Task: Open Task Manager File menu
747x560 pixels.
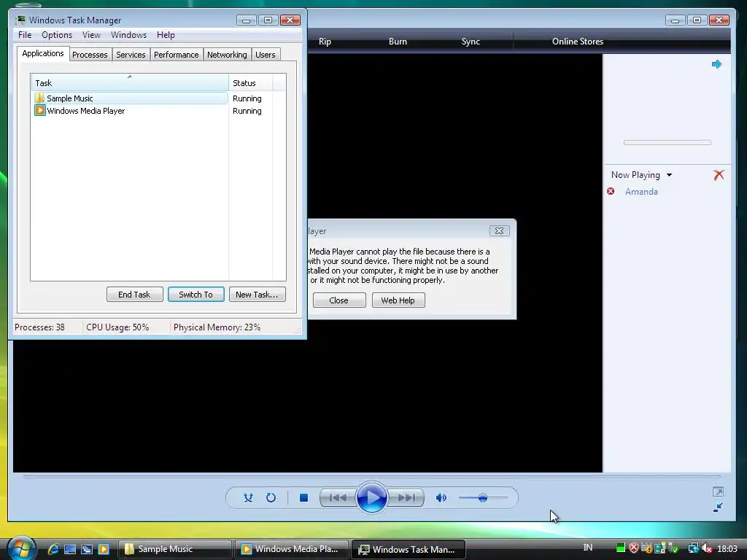Action: pos(25,35)
